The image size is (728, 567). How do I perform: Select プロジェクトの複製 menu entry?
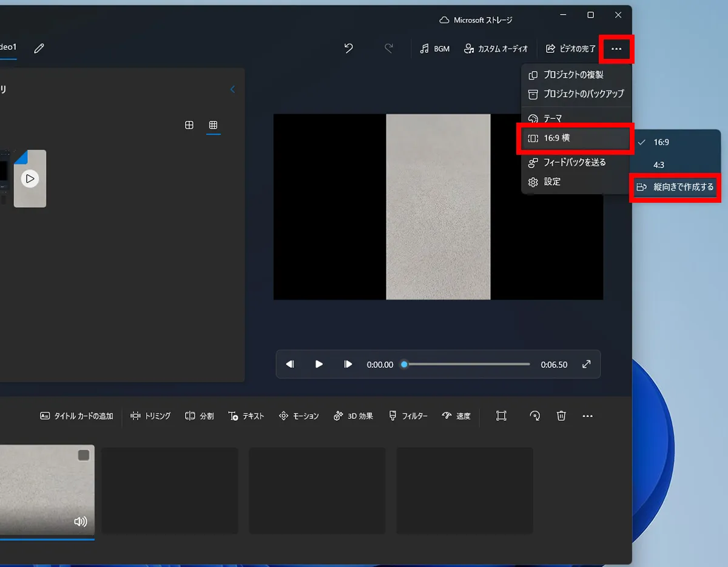pyautogui.click(x=573, y=75)
